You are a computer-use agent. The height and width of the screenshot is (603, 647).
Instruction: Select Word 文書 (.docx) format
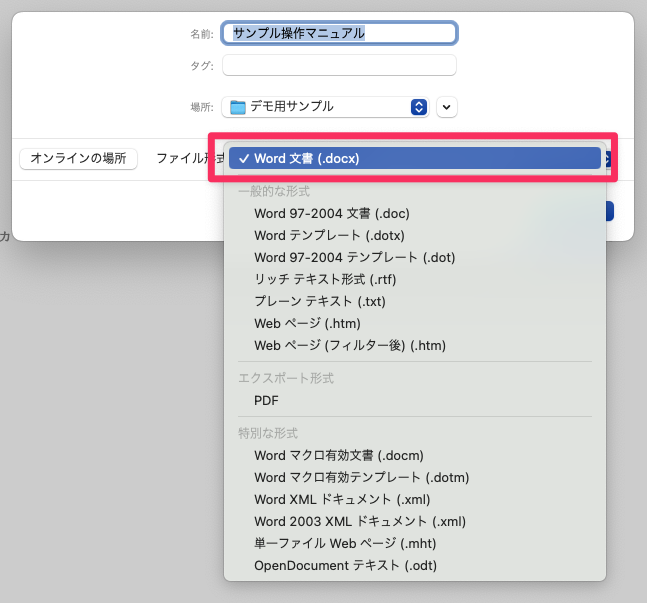pos(415,158)
